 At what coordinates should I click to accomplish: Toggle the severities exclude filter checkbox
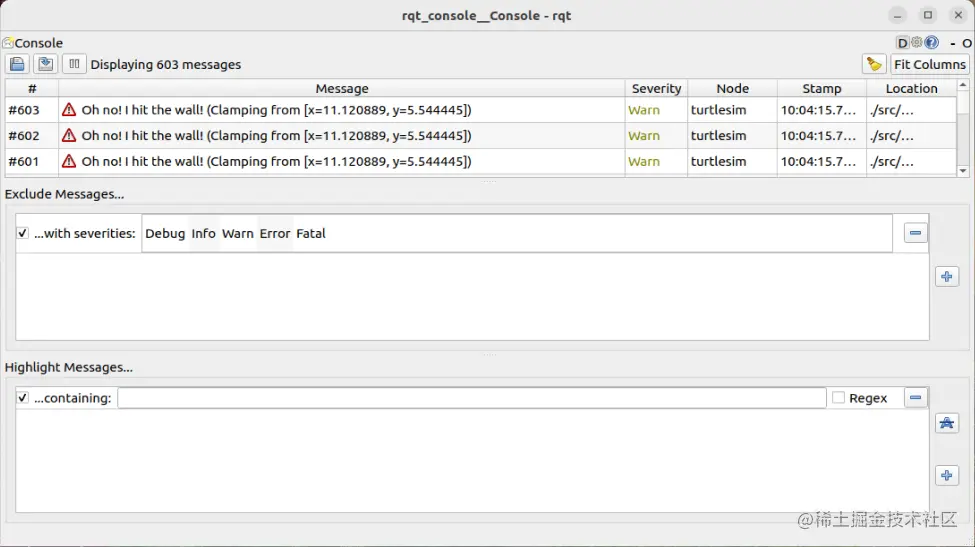coord(22,233)
